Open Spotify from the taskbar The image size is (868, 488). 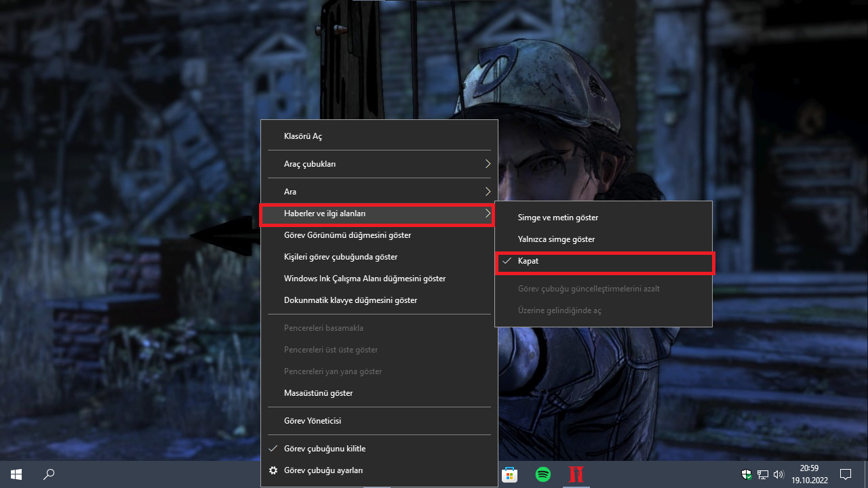[x=543, y=474]
